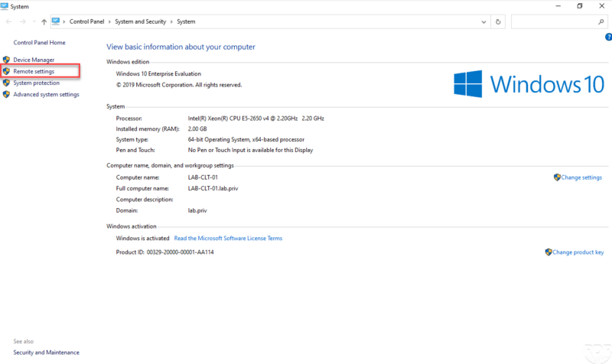Click the System window title icon
The width and height of the screenshot is (612, 364).
click(x=5, y=6)
